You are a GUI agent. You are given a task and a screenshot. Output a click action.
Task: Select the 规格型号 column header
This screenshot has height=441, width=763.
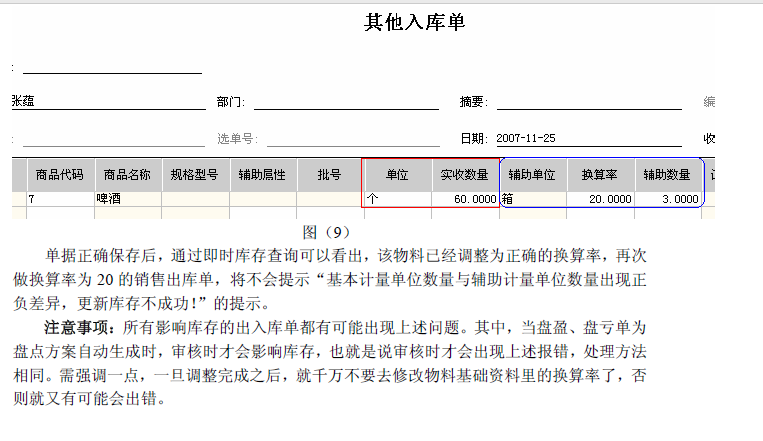point(195,175)
